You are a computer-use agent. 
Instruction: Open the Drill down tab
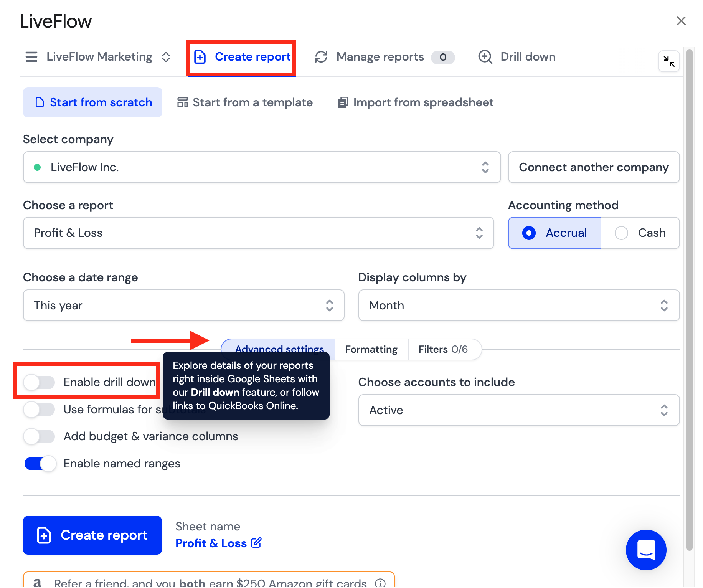pyautogui.click(x=517, y=57)
